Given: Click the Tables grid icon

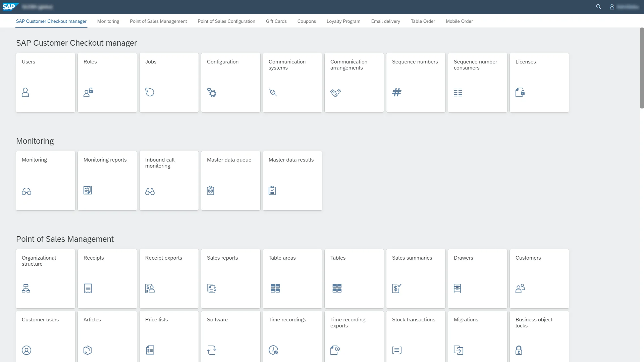Looking at the screenshot, I should (x=337, y=288).
